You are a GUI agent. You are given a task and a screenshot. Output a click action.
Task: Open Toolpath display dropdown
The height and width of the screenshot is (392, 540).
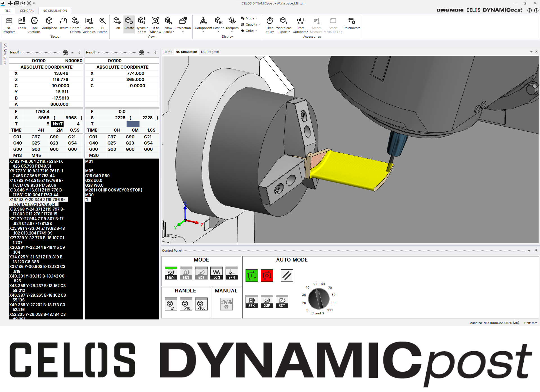(232, 25)
